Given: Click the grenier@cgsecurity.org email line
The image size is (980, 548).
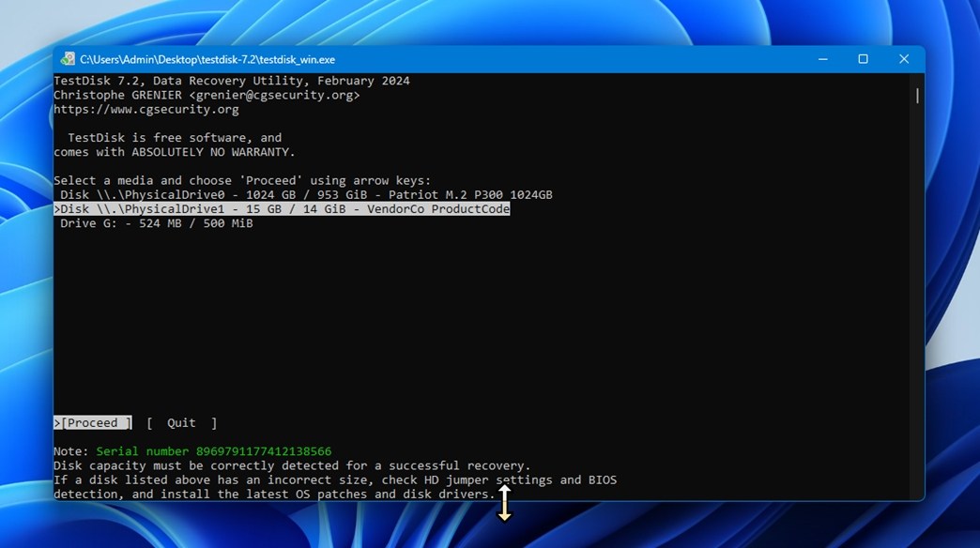Looking at the screenshot, I should [207, 95].
